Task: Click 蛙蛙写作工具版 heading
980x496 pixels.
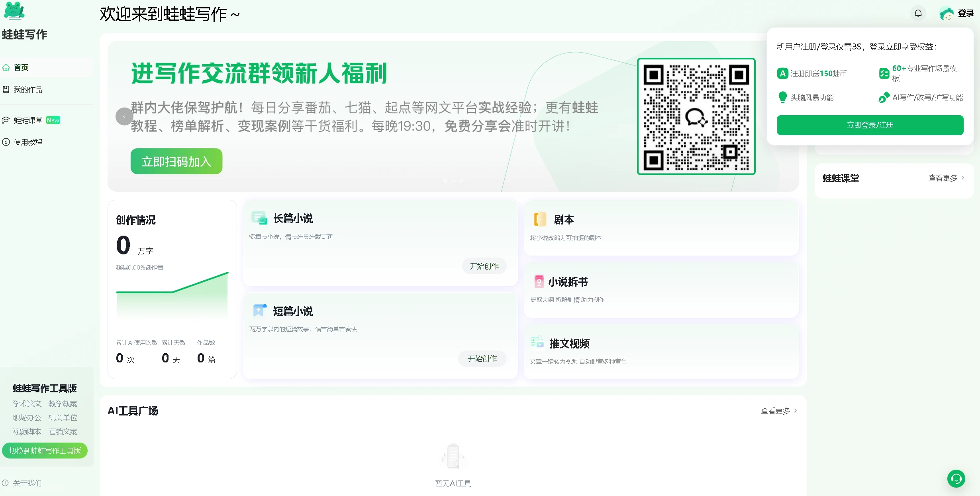Action: [45, 388]
